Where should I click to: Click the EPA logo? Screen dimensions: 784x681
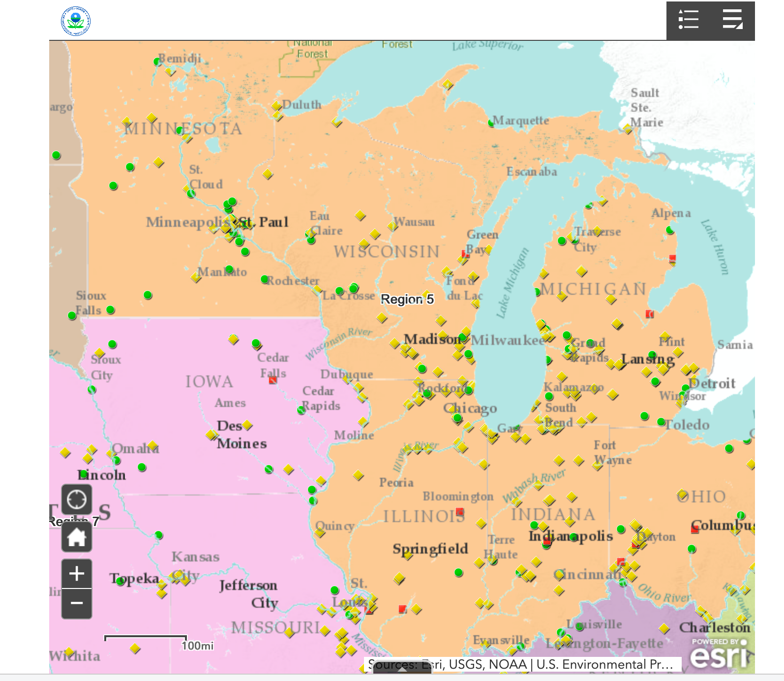point(75,21)
